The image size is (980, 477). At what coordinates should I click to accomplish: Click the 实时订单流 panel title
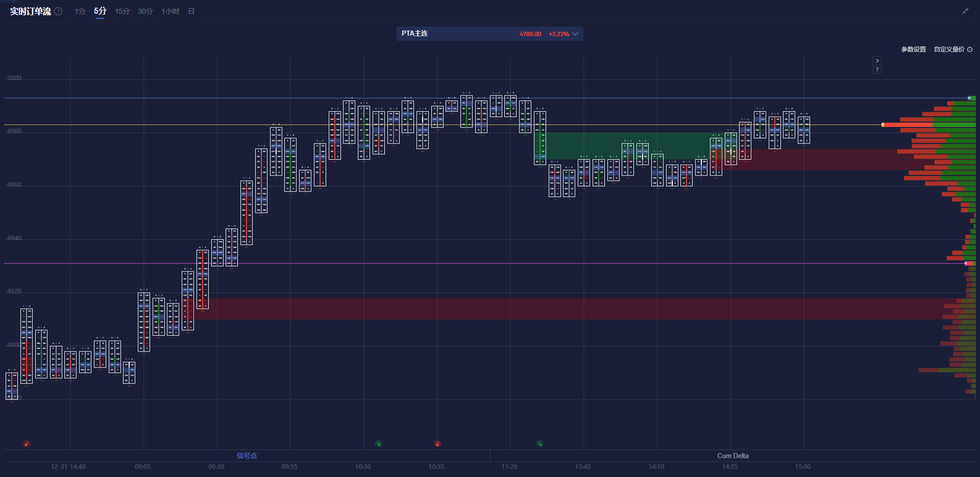coord(31,11)
